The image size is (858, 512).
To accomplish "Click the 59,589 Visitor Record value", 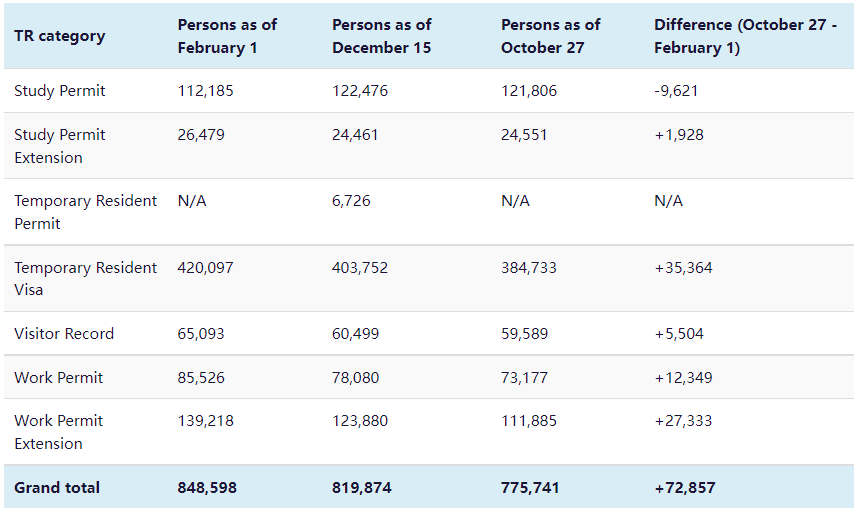I will tap(525, 334).
